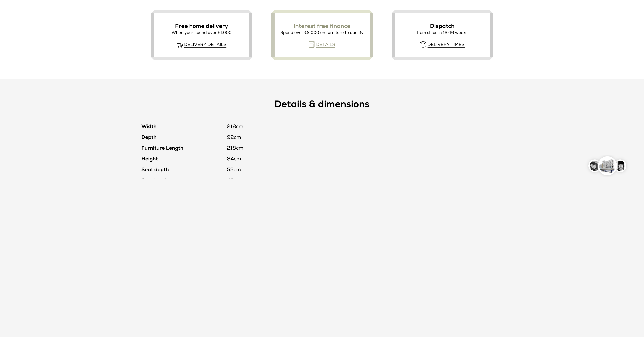Click the Dispatch card heading
This screenshot has height=337, width=644.
pos(442,26)
